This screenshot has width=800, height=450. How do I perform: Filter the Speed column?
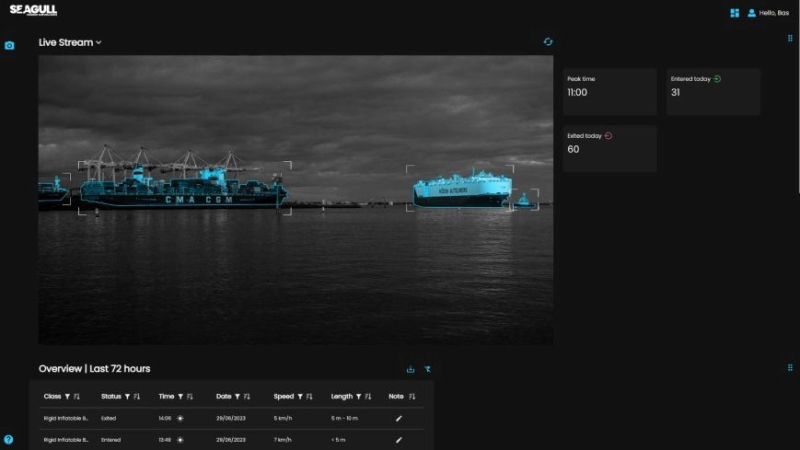(x=300, y=396)
